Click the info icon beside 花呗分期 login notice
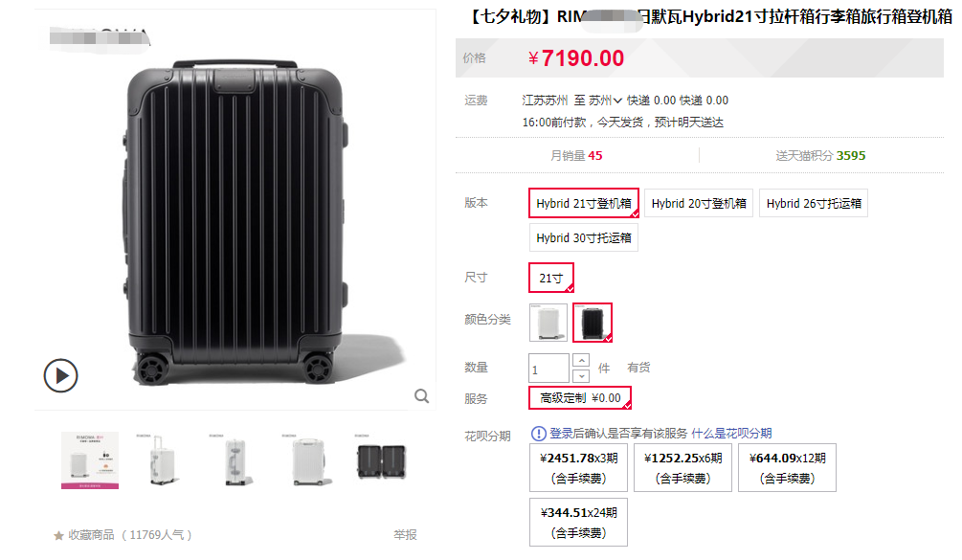 coord(538,434)
